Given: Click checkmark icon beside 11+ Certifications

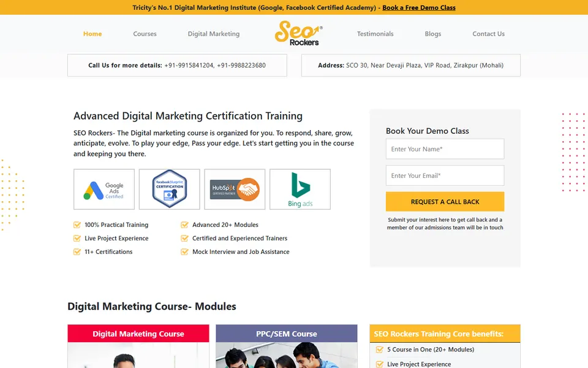Looking at the screenshot, I should tap(77, 251).
